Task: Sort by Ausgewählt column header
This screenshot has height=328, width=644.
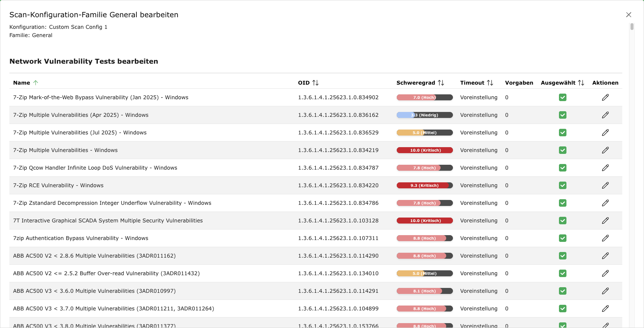Action: [x=558, y=83]
